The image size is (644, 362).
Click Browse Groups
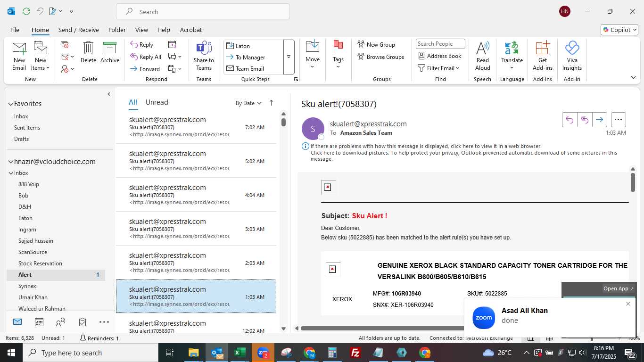pyautogui.click(x=381, y=57)
